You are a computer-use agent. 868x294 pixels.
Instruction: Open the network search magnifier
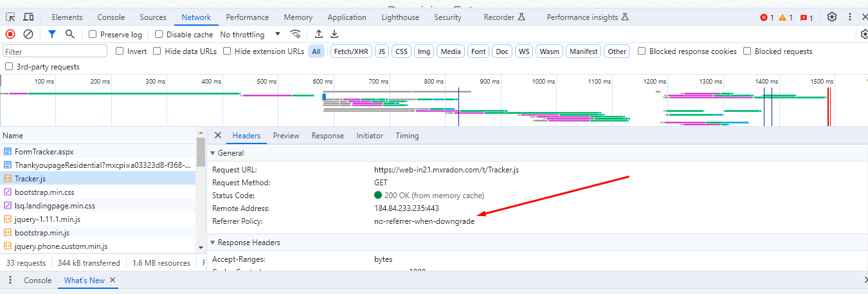click(69, 34)
